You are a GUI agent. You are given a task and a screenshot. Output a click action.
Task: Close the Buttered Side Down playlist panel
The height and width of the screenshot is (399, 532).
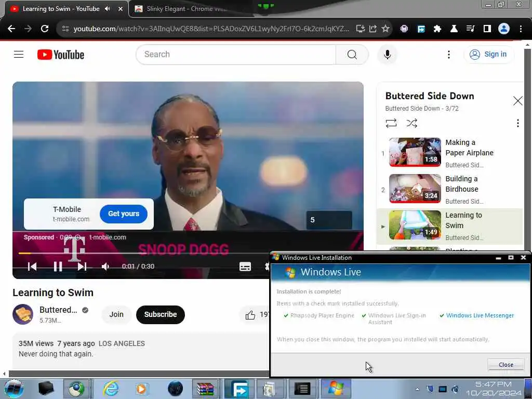pos(518,101)
